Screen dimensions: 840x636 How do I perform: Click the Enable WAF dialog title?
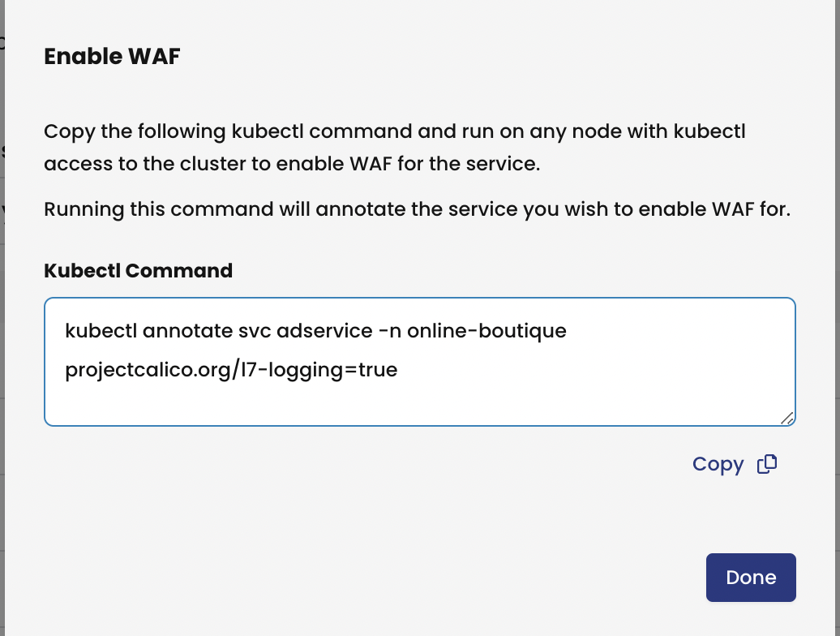pos(112,56)
